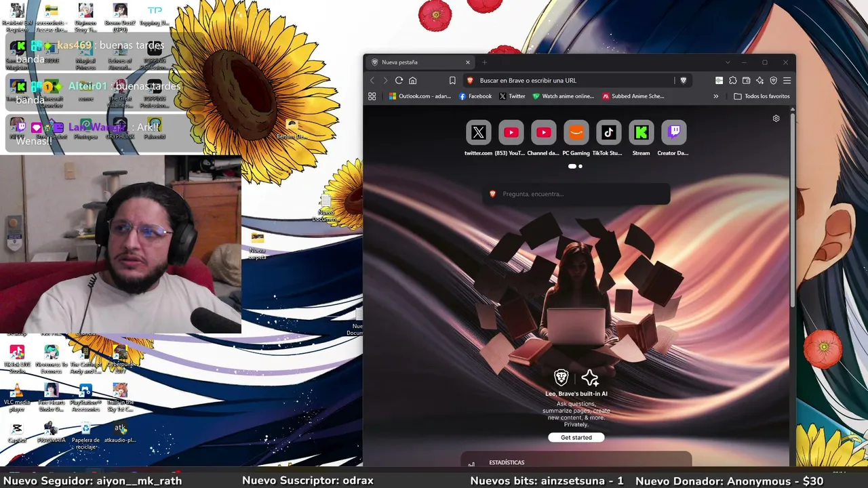Screen dimensions: 868x488
Task: Go forward in Brave browser
Action: (385, 80)
